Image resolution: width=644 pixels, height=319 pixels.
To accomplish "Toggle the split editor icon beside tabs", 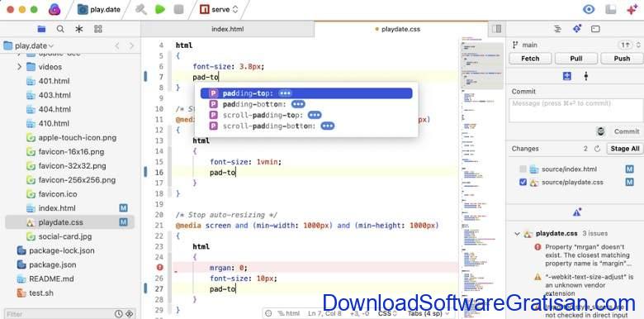I will click(x=496, y=29).
